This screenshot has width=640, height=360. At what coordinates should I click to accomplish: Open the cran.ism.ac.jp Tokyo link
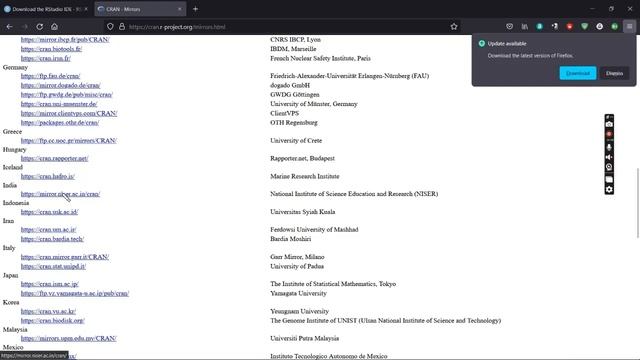(50, 284)
